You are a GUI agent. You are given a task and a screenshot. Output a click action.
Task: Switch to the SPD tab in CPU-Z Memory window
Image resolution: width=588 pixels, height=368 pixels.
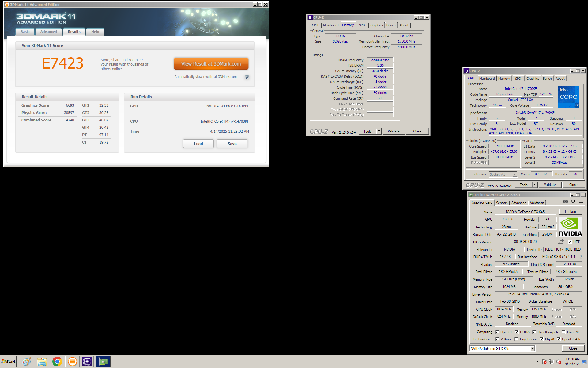pyautogui.click(x=362, y=25)
